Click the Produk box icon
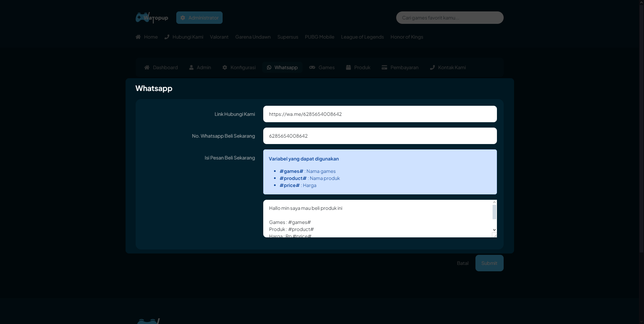Viewport: 644px width, 324px height. coord(349,67)
